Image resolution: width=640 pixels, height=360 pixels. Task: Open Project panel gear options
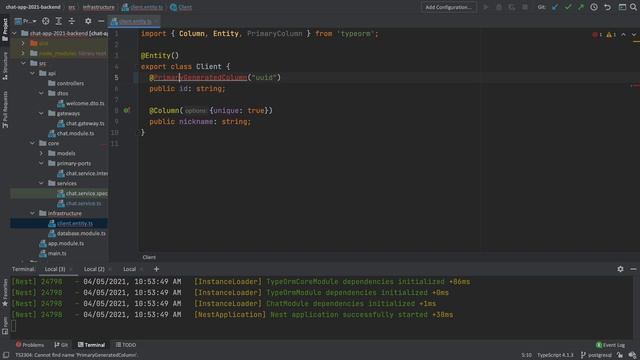[x=88, y=21]
